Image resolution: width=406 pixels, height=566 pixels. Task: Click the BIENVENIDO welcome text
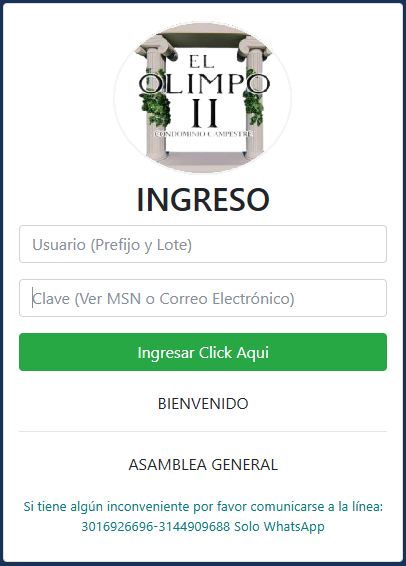coord(203,404)
